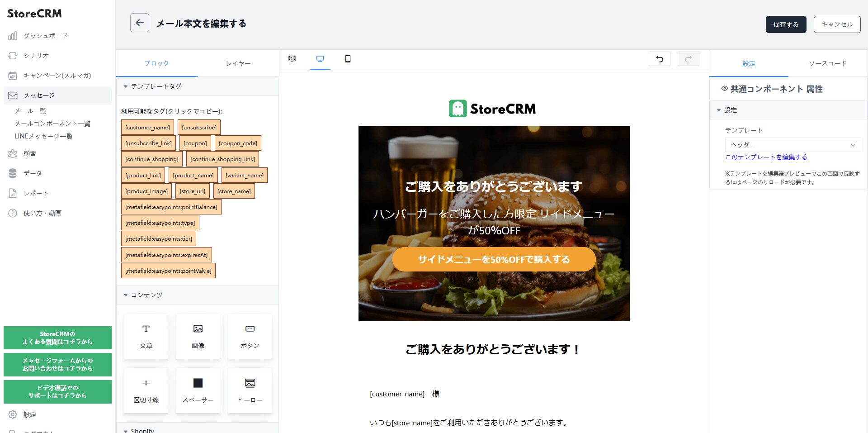
Task: Open LINEメッセージ一覧 submenu item
Action: point(43,136)
